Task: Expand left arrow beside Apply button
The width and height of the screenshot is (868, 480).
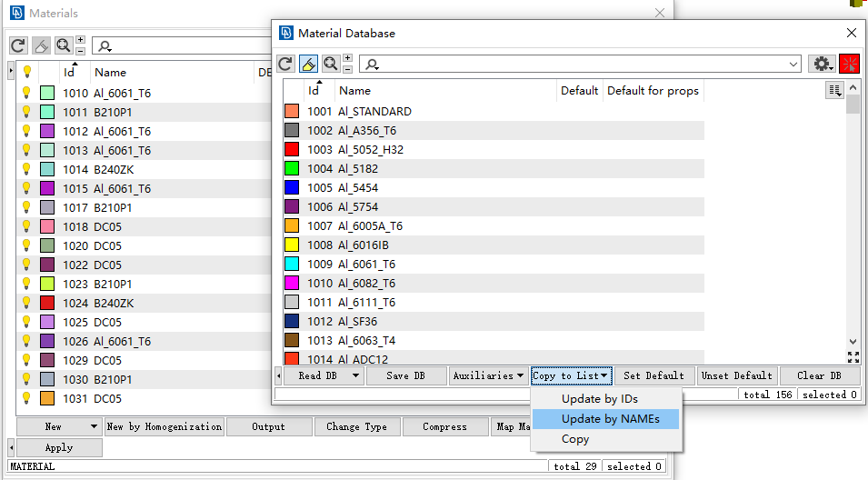Action: pos(11,447)
